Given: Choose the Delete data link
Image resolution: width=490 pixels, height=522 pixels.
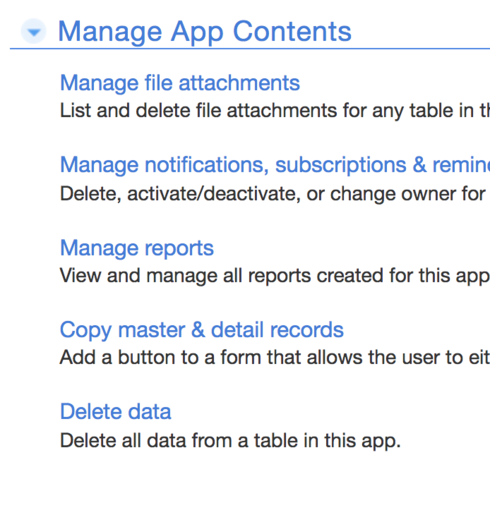Looking at the screenshot, I should pyautogui.click(x=115, y=411).
